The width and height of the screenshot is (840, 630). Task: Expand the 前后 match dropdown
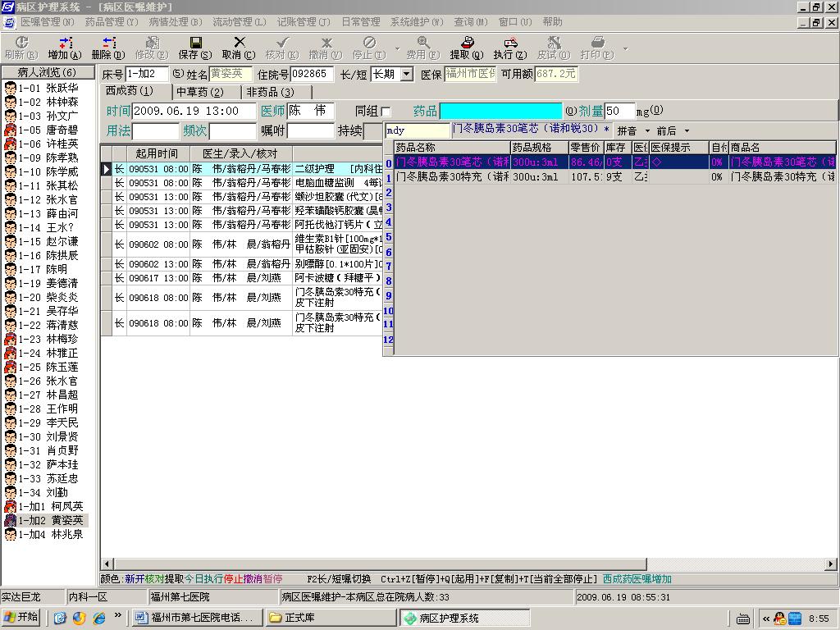coord(687,131)
